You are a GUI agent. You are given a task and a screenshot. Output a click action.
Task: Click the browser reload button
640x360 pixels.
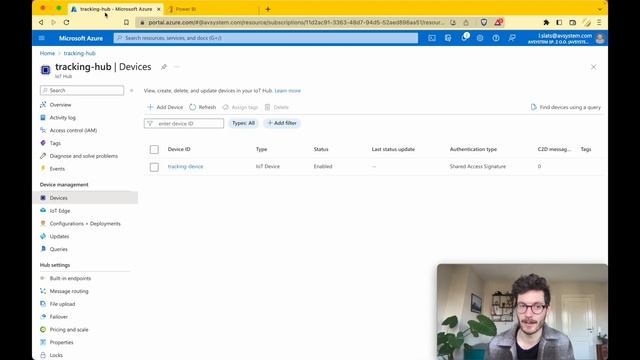tap(67, 22)
